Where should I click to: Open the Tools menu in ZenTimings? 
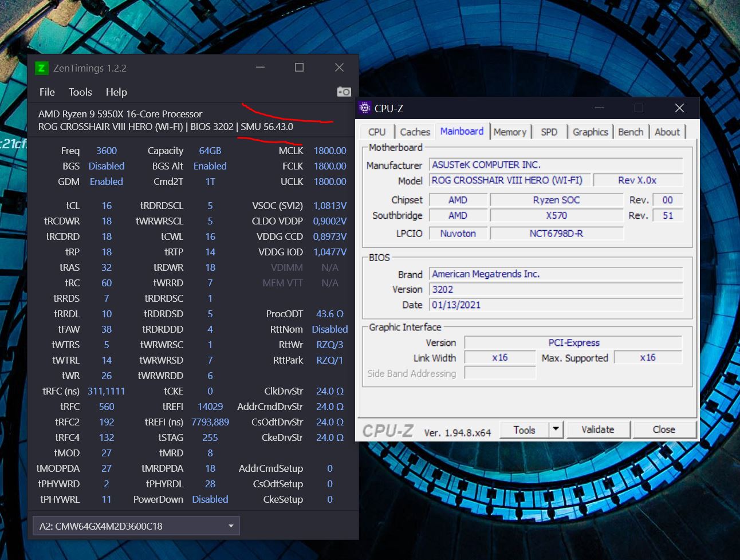pyautogui.click(x=80, y=92)
